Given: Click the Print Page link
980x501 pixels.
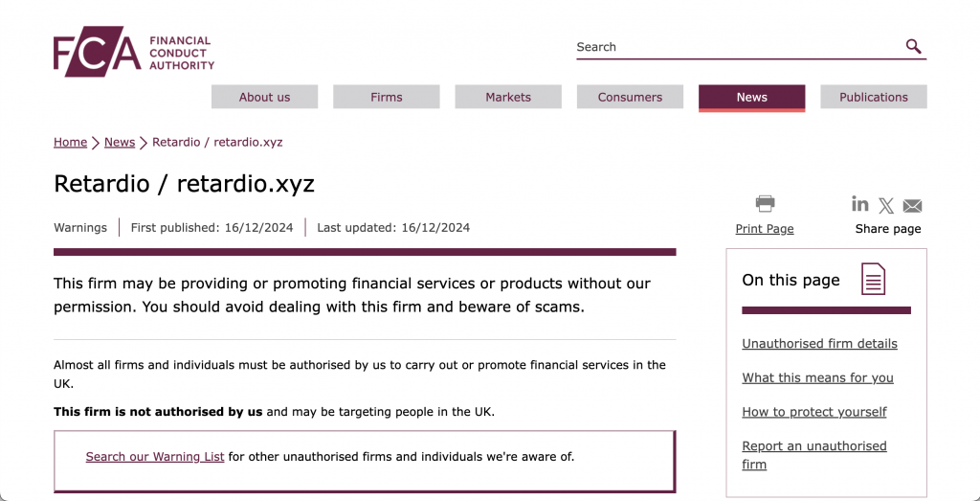Looking at the screenshot, I should [x=765, y=229].
